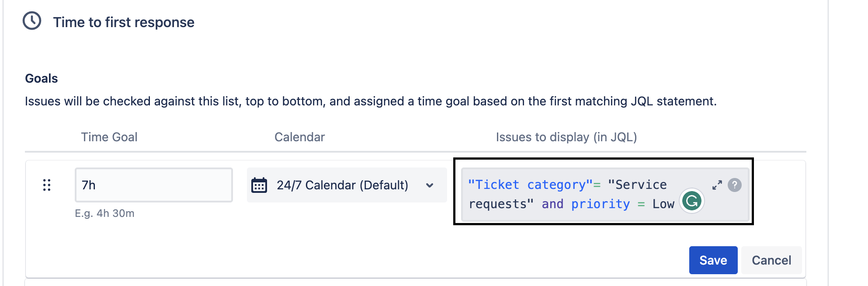Grab the drag handle for the 7h goal row
868x286 pixels.
coord(47,185)
